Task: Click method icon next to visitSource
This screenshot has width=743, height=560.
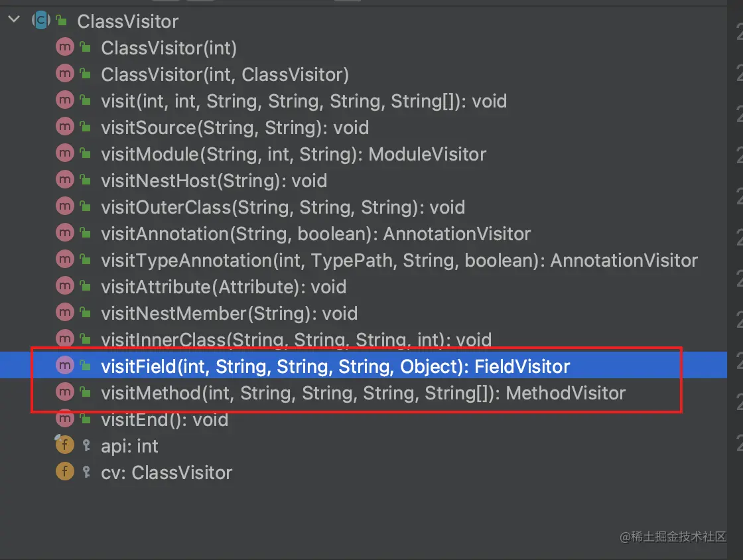Action: (65, 127)
